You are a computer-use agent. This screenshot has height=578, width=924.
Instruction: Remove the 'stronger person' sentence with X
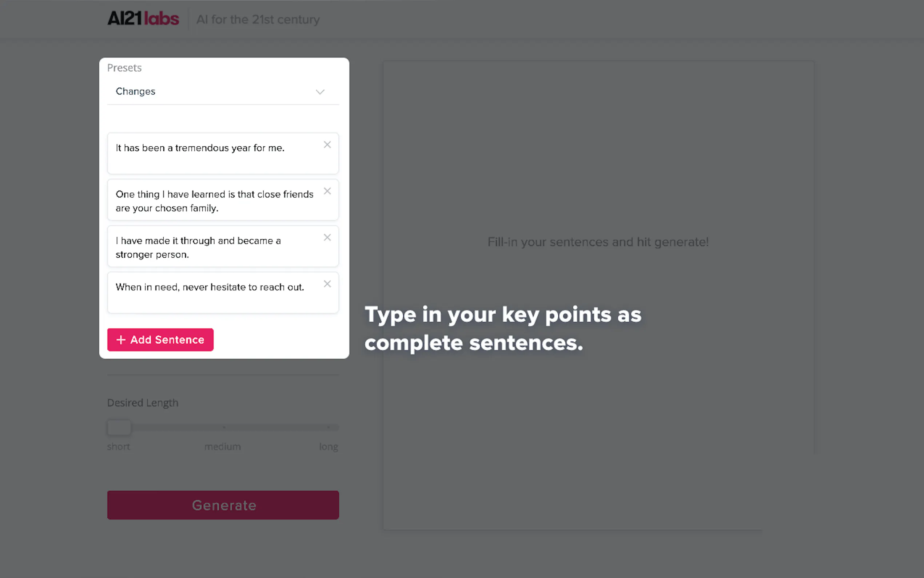tap(327, 237)
